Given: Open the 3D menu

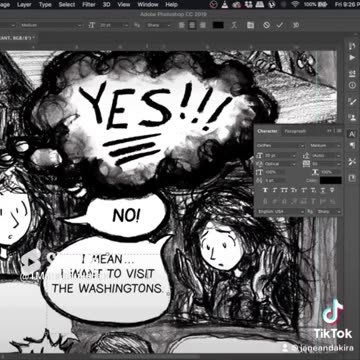Looking at the screenshot, I should 106,5.
